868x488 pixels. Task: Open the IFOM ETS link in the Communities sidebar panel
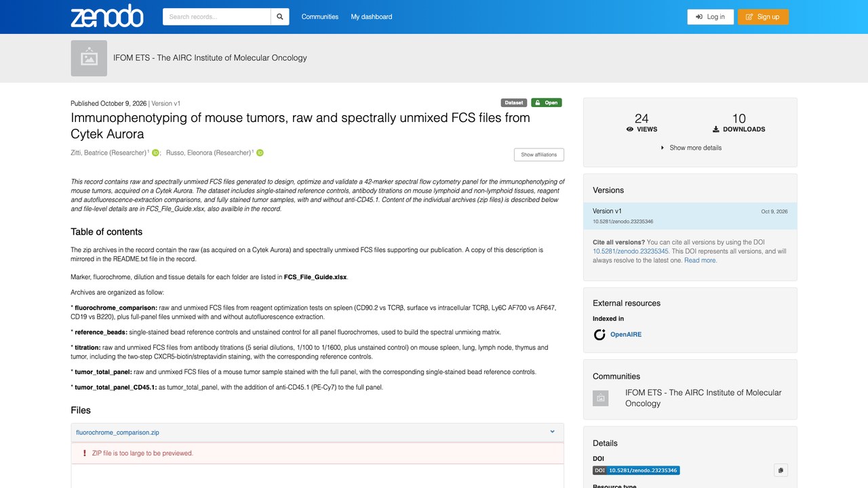pyautogui.click(x=703, y=398)
